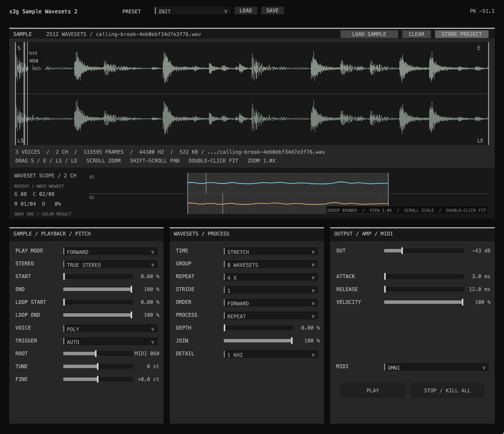Click the 2512 WAVESETS file name text
504x434 pixels.
[x=123, y=34]
